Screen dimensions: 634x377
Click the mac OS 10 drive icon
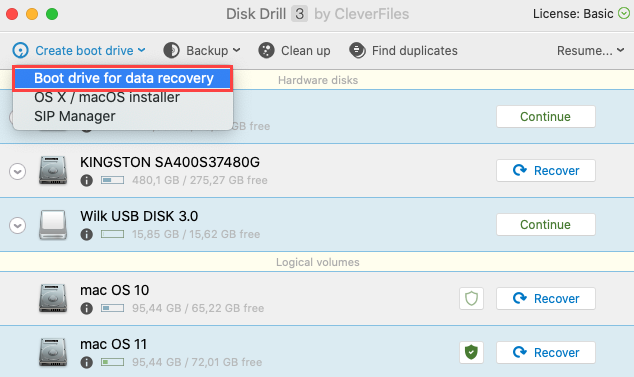click(x=53, y=298)
